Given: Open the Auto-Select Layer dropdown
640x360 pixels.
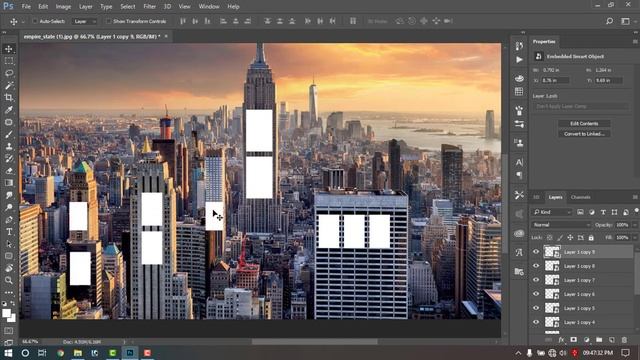Looking at the screenshot, I should click(84, 21).
